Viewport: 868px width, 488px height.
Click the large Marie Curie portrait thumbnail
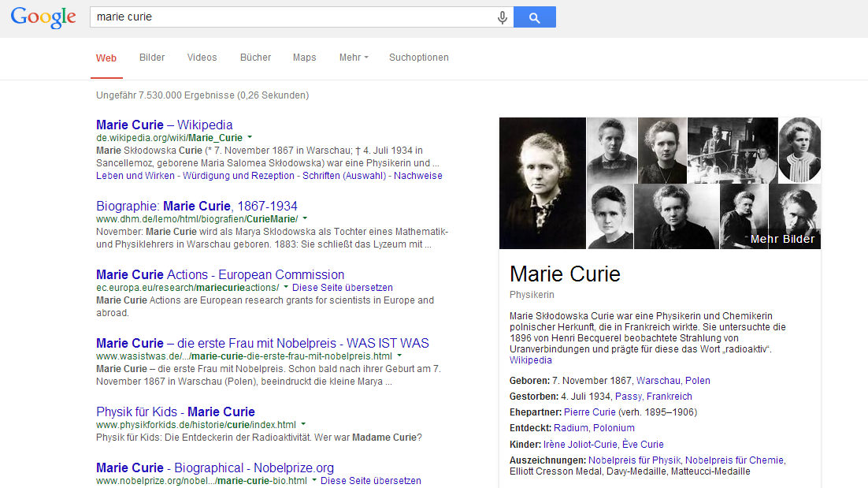(543, 184)
